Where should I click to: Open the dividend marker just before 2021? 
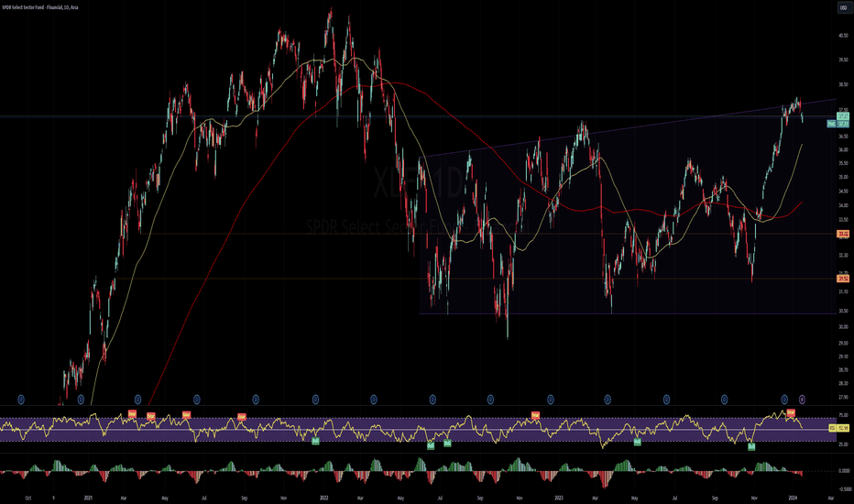coord(81,400)
